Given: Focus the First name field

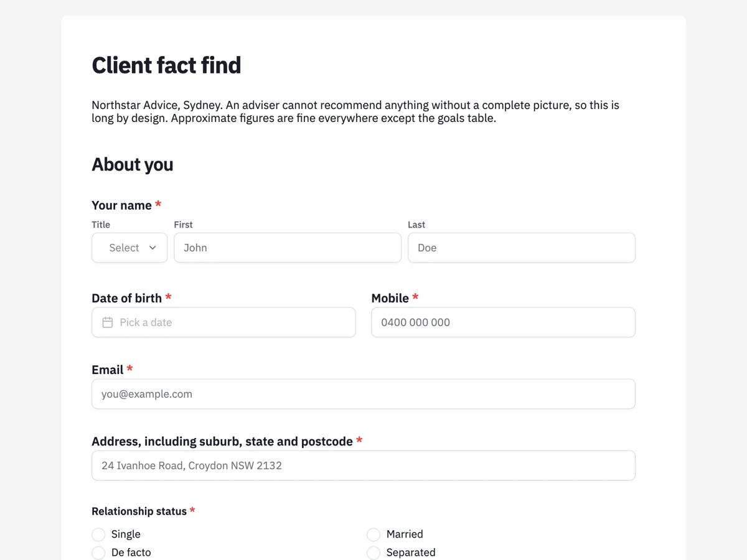Looking at the screenshot, I should tap(288, 248).
